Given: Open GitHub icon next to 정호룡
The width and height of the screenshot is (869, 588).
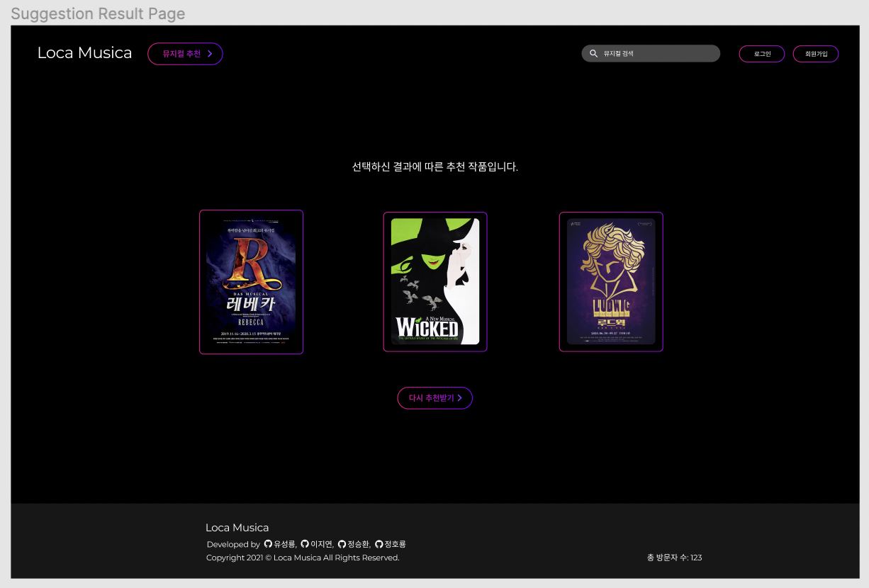Looking at the screenshot, I should tap(379, 544).
